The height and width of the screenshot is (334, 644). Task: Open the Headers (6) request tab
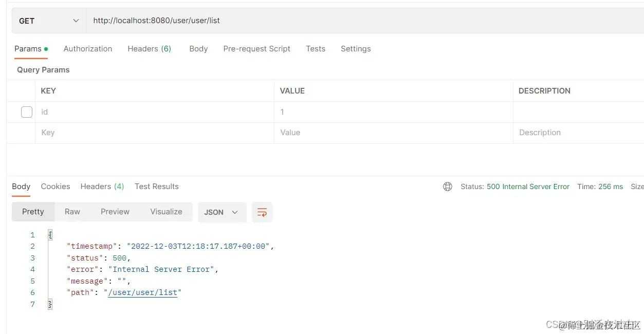tap(149, 49)
